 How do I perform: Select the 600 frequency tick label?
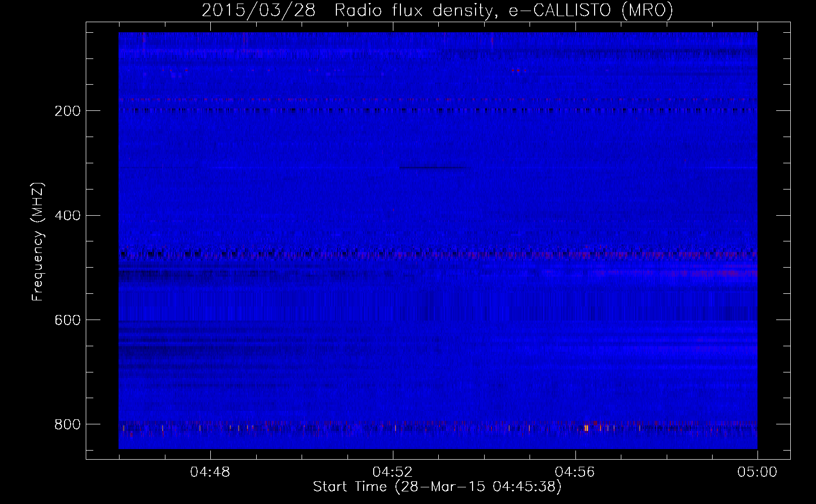click(67, 321)
